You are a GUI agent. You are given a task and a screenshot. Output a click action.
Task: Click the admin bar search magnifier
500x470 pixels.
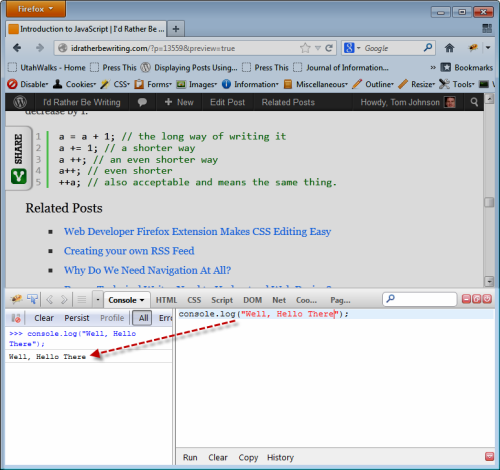click(x=474, y=102)
